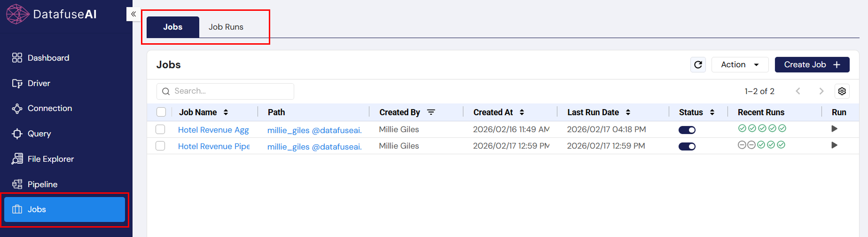Click the 2026/02/17 04:18 PM last run date
Screen dimensions: 868x237
606,129
